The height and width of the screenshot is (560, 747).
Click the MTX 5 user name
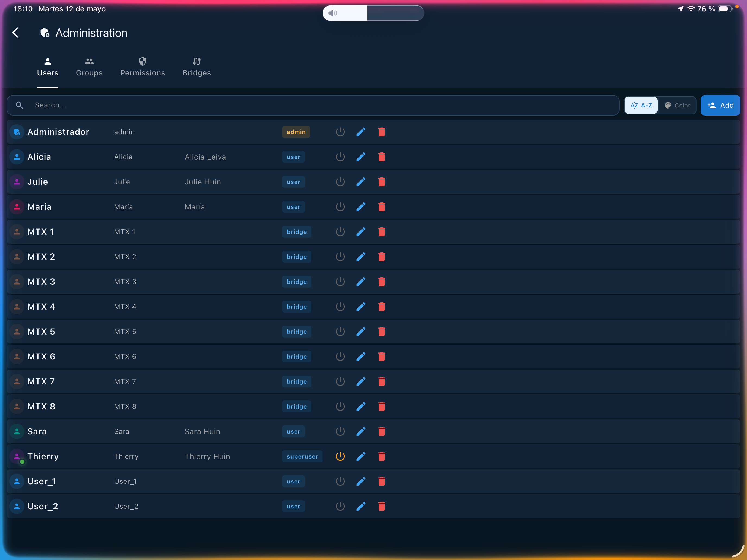point(41,332)
